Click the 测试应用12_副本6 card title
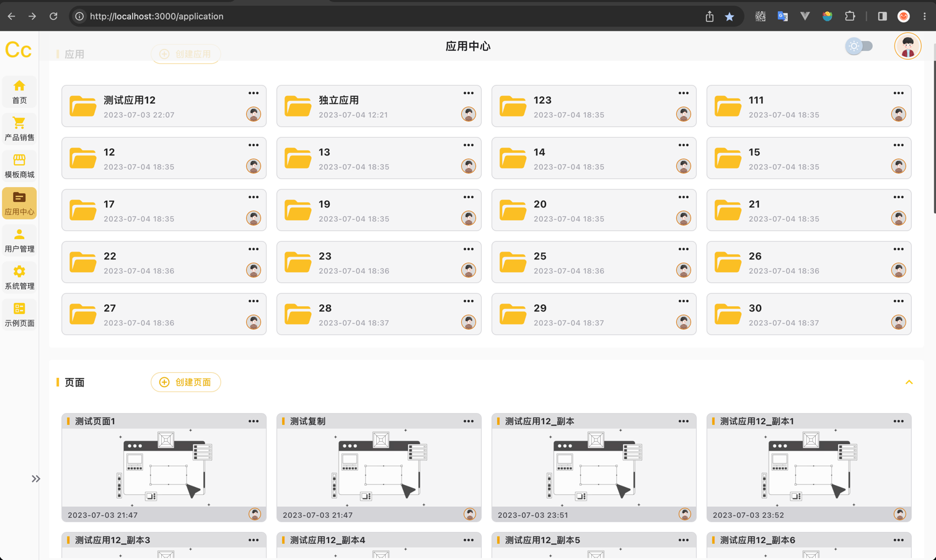Screen dimensions: 936x560 tap(757, 540)
